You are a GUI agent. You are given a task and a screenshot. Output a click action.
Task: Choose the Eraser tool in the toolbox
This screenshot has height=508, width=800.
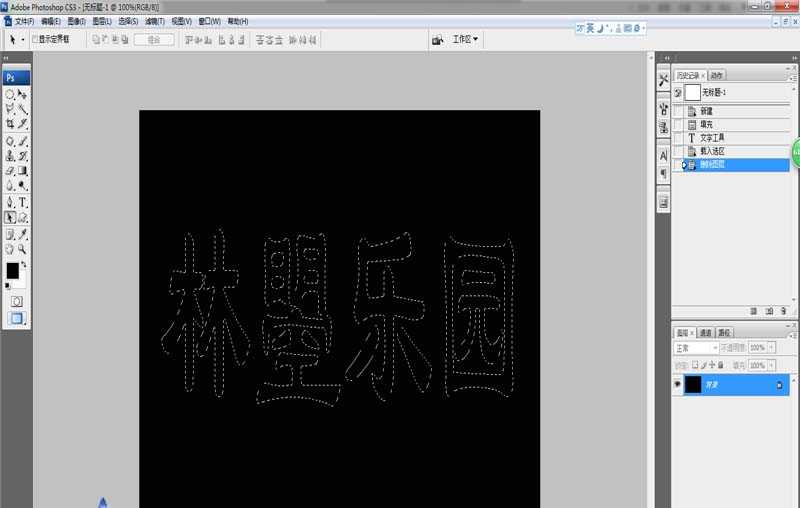pyautogui.click(x=10, y=171)
